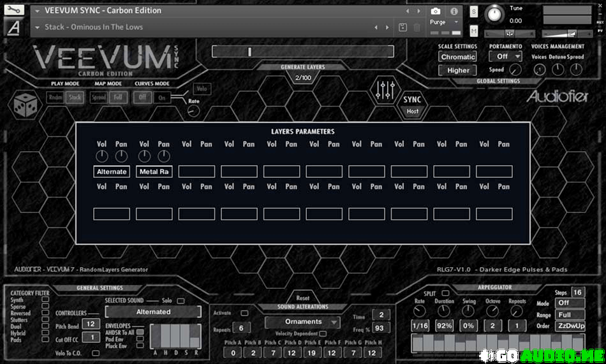Enable the Pluck Env checkbox
This screenshot has width=606, height=364.
point(140,346)
